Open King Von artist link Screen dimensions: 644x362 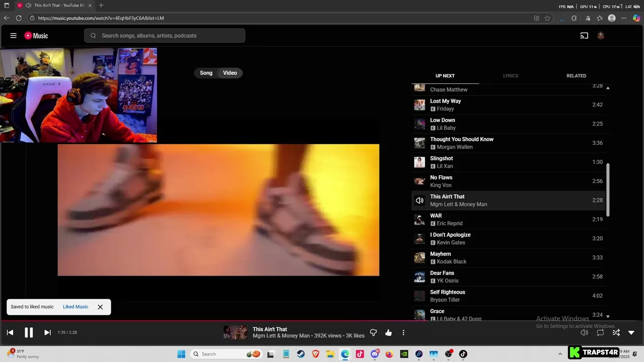441,185
